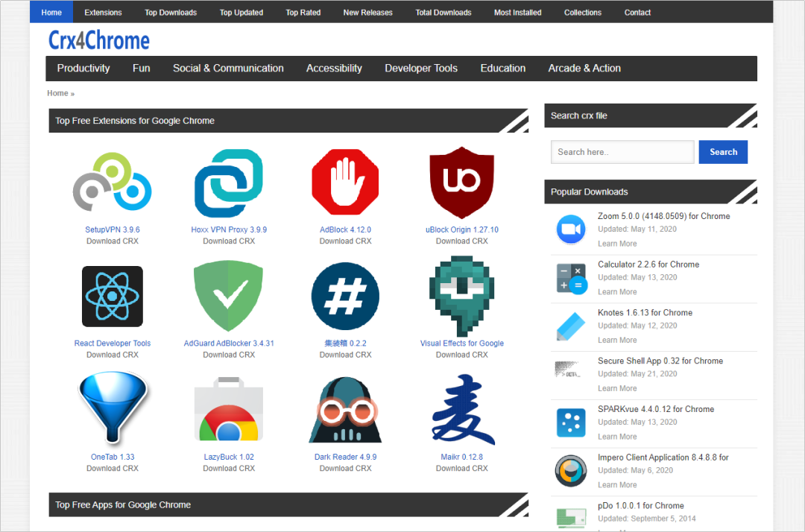Open the Hoxx VPN Proxy icon

229,183
